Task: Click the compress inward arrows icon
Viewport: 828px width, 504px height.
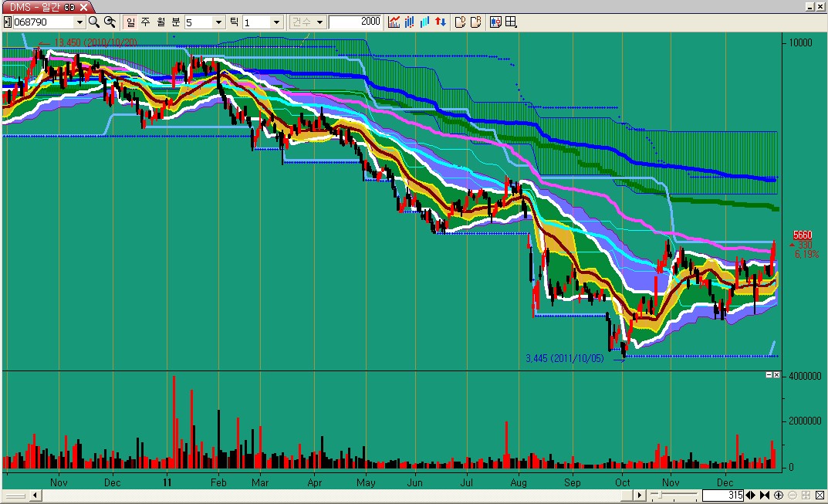Action: [765, 495]
